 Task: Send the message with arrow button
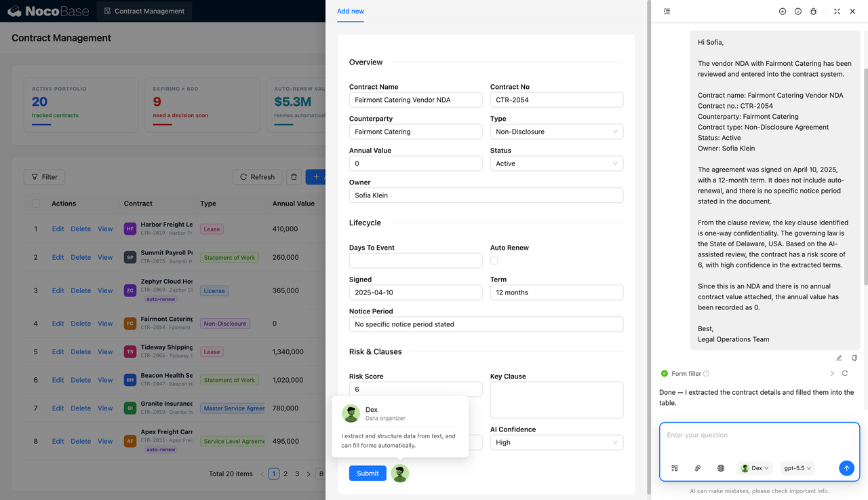click(x=846, y=468)
